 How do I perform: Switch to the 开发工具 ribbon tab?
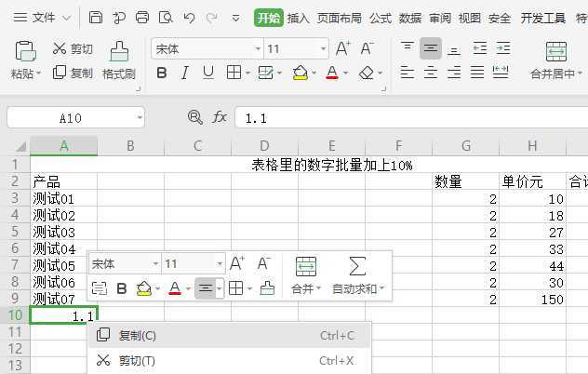[x=543, y=18]
